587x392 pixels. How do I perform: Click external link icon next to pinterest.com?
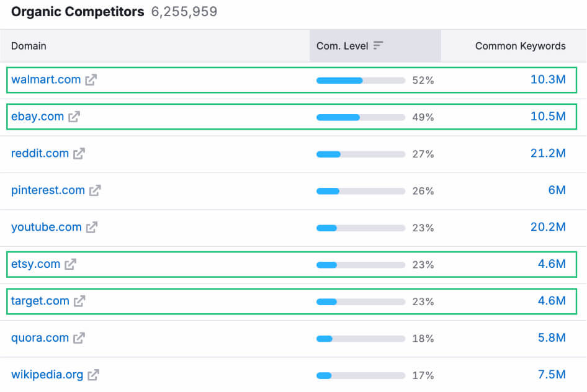click(x=95, y=191)
